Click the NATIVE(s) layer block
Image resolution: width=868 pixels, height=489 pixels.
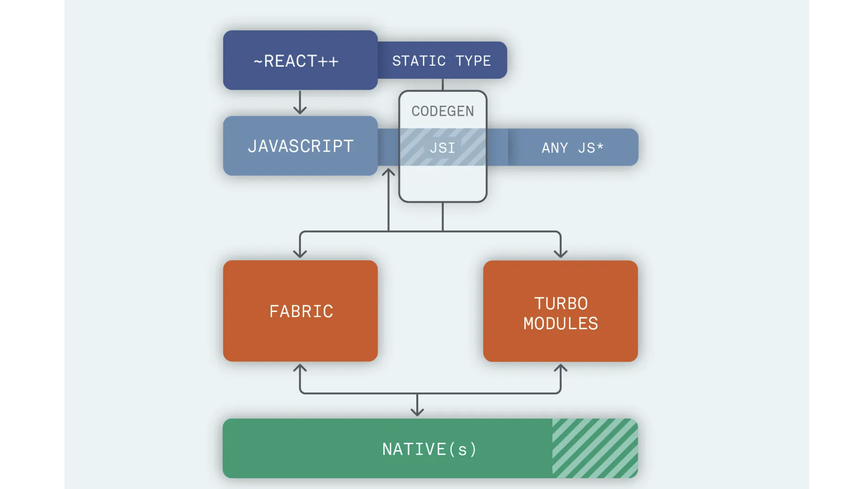(429, 449)
